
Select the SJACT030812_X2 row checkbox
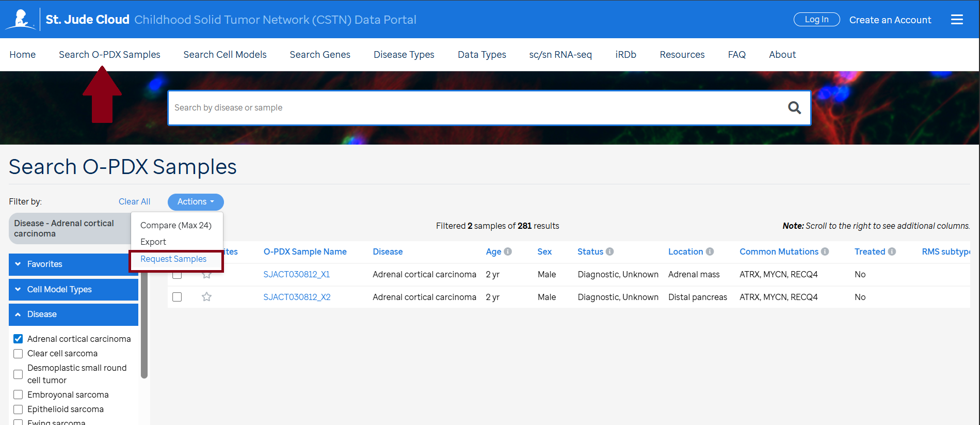[x=177, y=297]
